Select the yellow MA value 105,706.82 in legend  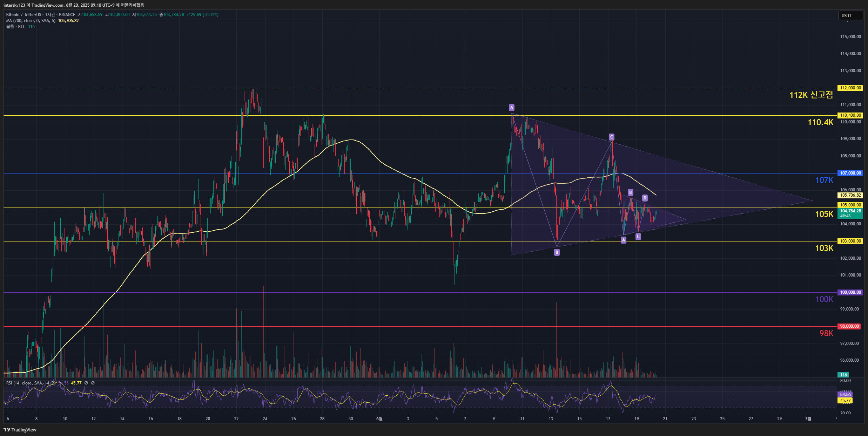coord(68,21)
